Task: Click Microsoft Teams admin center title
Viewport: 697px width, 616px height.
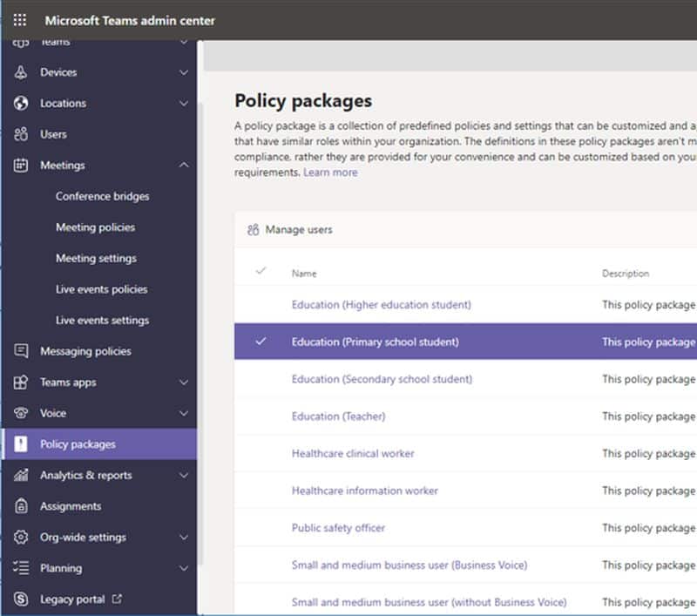Action: pos(130,20)
